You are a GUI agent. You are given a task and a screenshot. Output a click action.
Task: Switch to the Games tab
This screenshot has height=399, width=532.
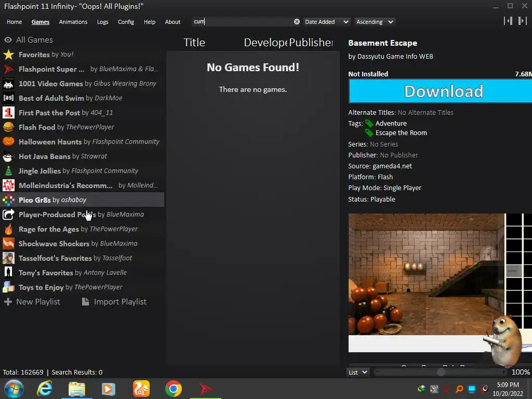pyautogui.click(x=41, y=22)
